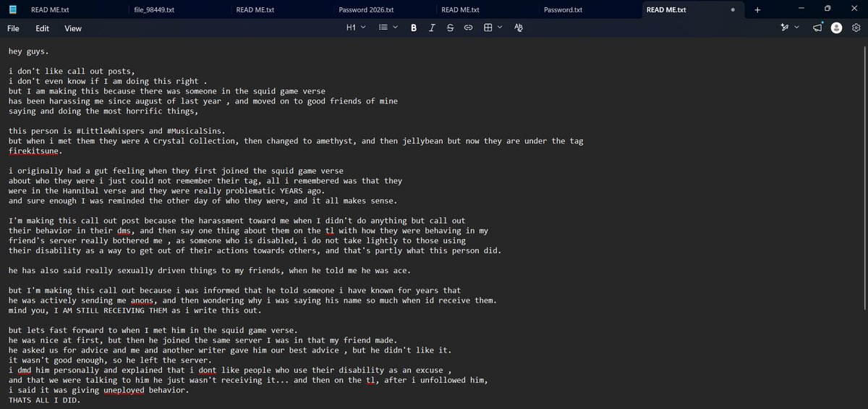Screen dimensions: 868x409
Task: Add a new tab with plus button
Action: [757, 10]
